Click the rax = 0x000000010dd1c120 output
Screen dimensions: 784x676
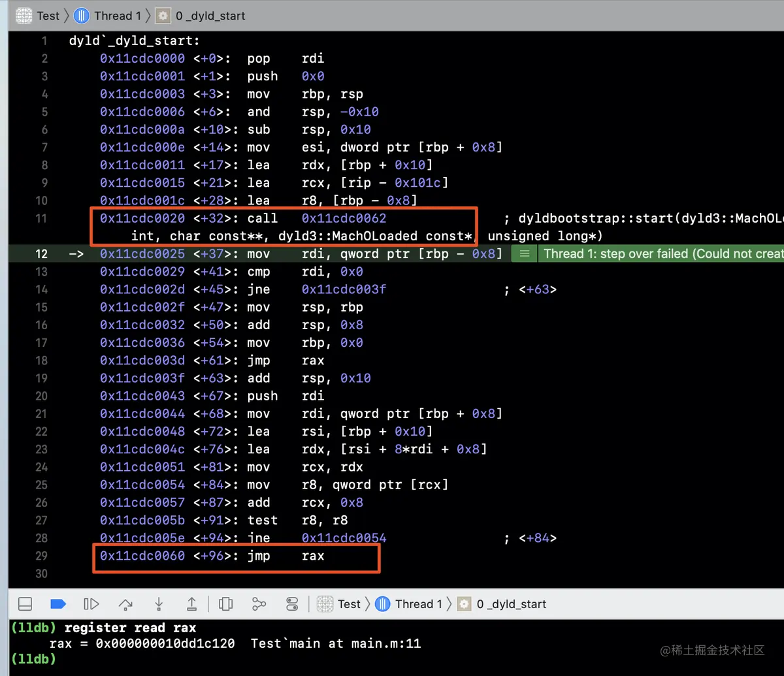pos(142,643)
